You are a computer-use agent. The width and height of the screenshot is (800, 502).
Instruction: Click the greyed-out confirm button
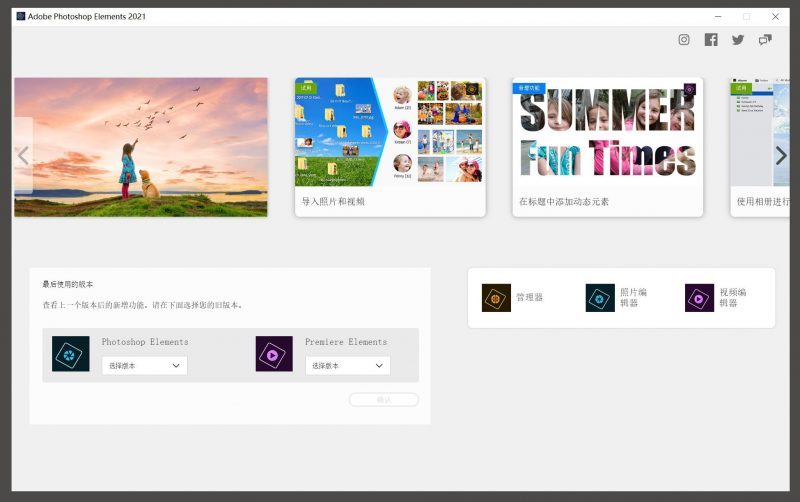pos(384,399)
